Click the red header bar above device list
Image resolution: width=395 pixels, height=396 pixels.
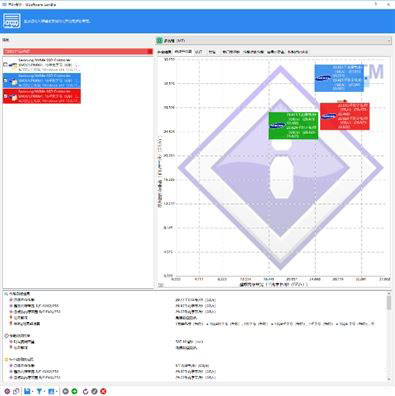click(78, 52)
